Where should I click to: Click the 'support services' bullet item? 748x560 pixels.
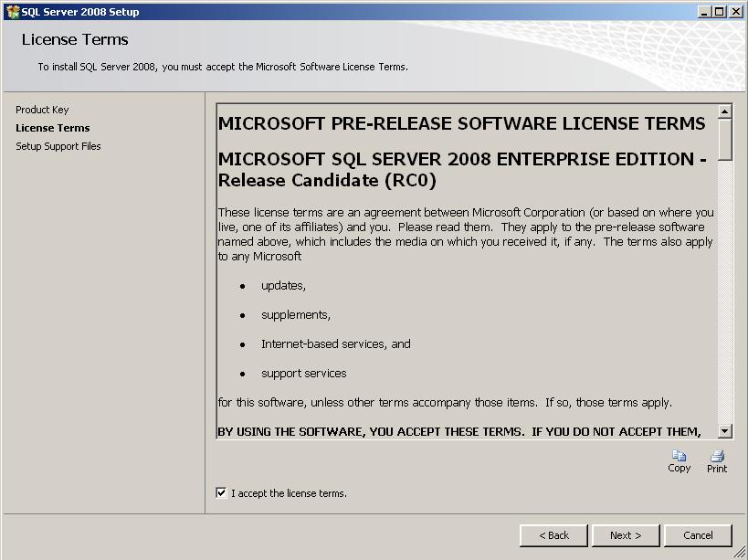pyautogui.click(x=304, y=373)
